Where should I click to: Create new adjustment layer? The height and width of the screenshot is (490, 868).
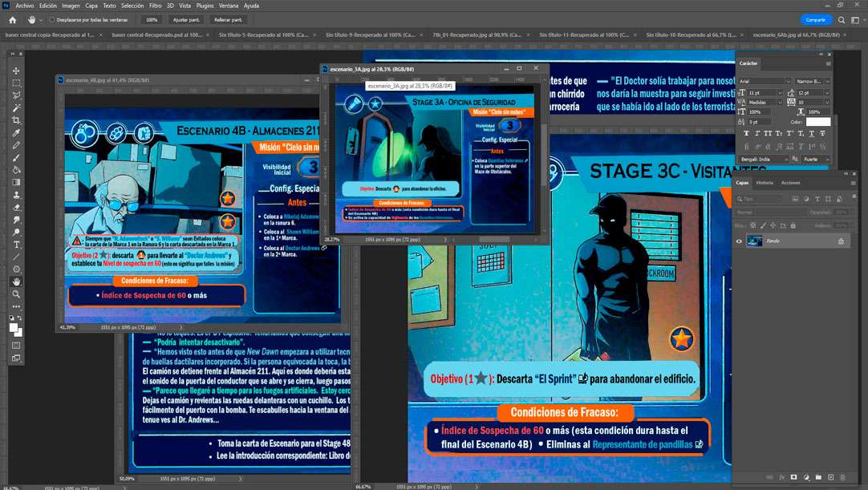pos(806,477)
